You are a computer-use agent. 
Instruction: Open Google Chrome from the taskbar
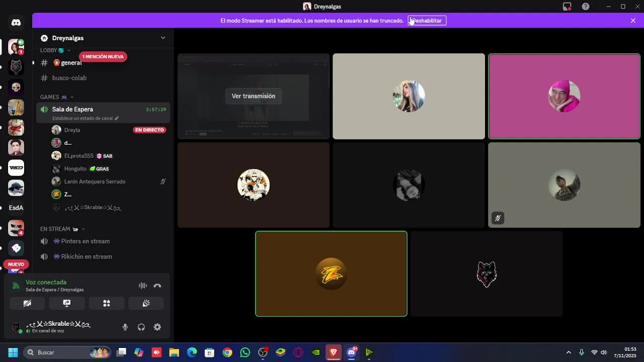pyautogui.click(x=227, y=352)
